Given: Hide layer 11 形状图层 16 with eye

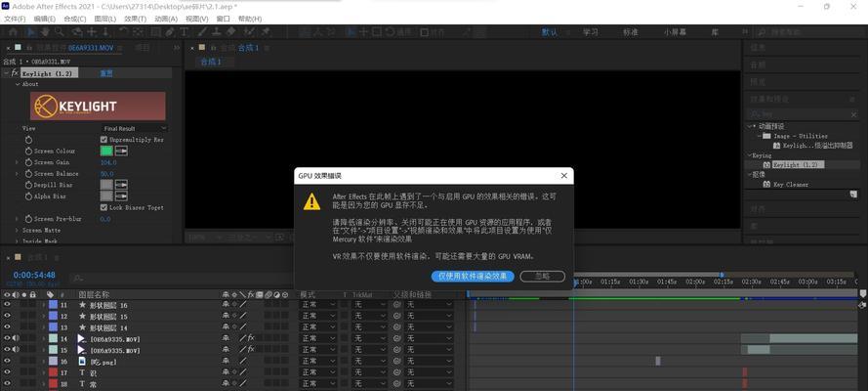Looking at the screenshot, I should (x=7, y=305).
